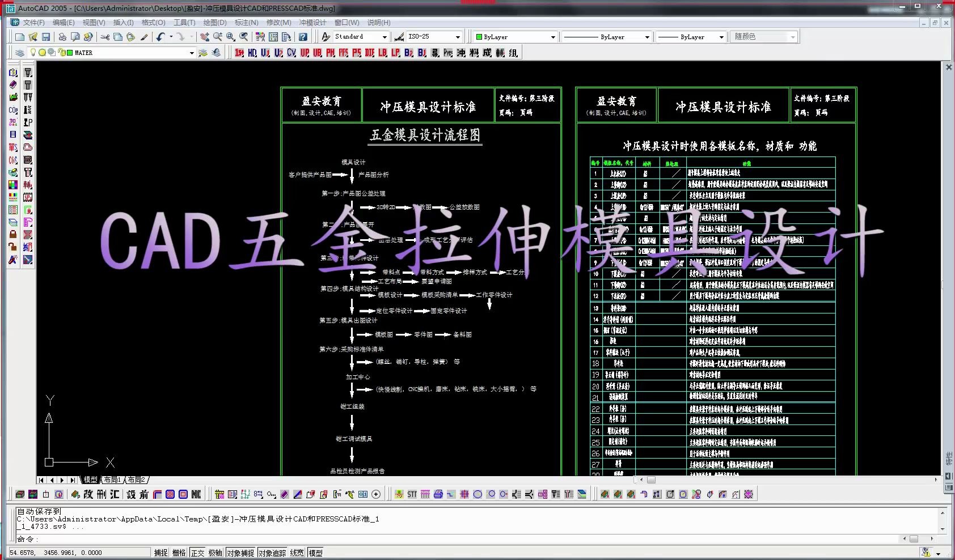Image resolution: width=955 pixels, height=560 pixels.
Task: Click 线宽 lineweight button on status bar
Action: coord(296,552)
